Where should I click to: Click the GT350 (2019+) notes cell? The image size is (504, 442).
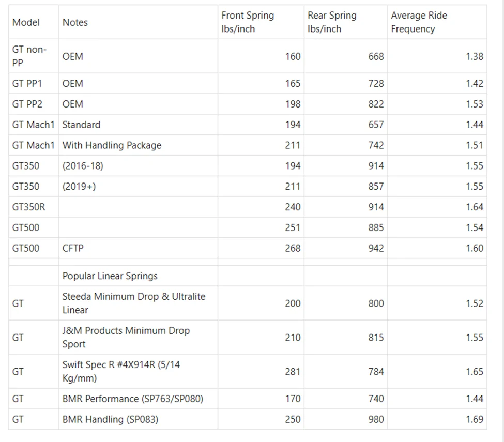point(138,187)
